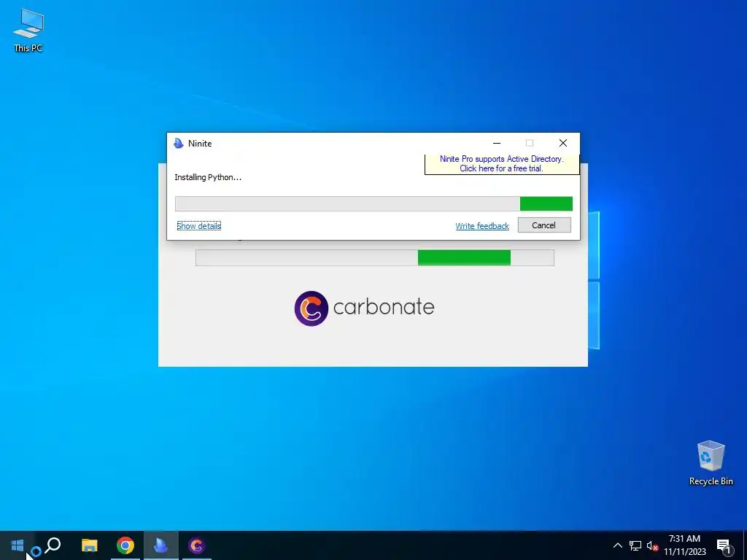This screenshot has height=560, width=747.
Task: Open File Explorer from taskbar
Action: [89, 545]
